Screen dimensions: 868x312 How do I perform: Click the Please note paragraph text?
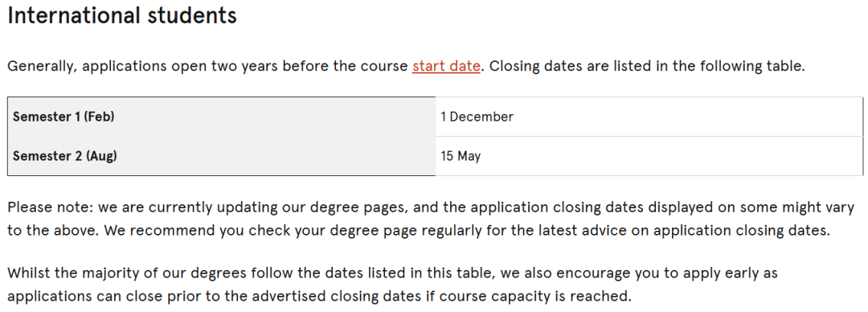coord(419,219)
